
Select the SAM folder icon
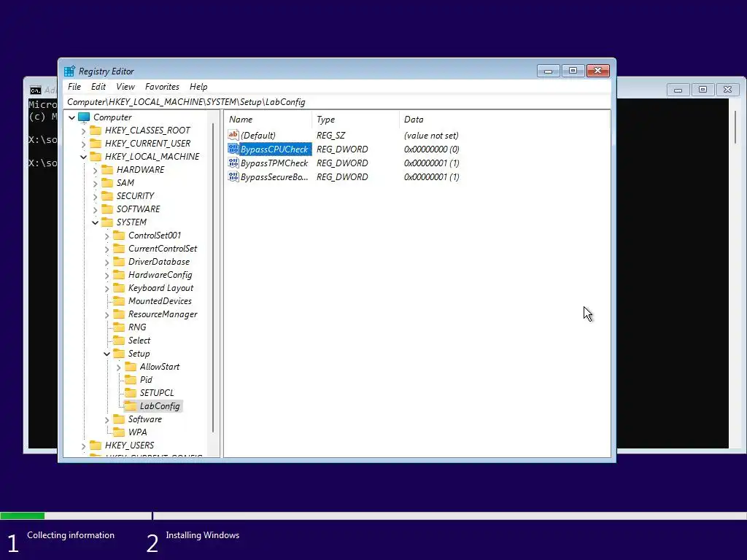click(x=107, y=183)
